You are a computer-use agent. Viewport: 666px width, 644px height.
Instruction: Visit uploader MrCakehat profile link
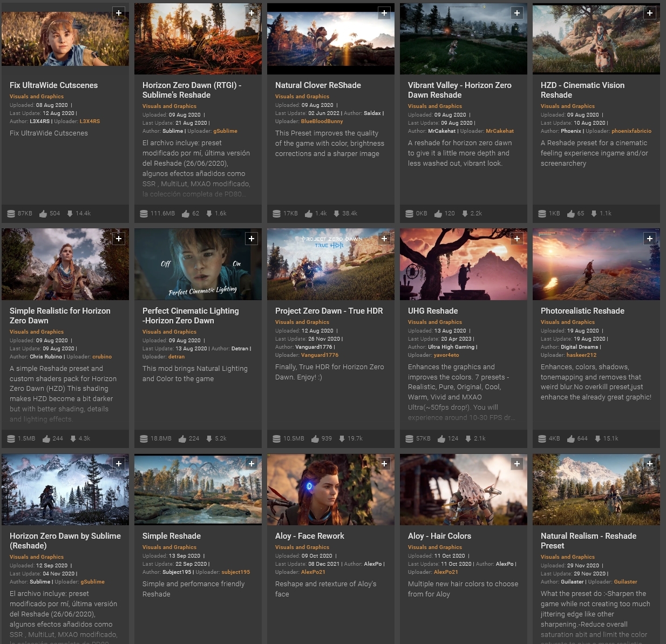point(500,131)
